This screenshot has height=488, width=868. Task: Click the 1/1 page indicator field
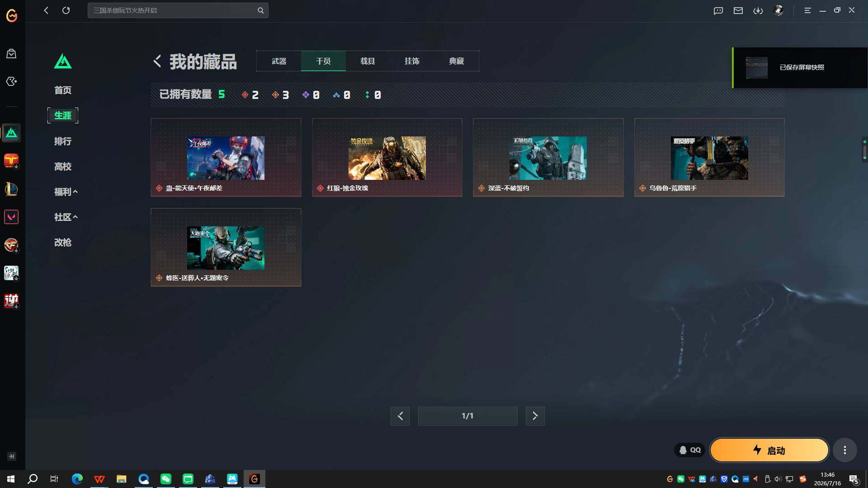(x=467, y=416)
